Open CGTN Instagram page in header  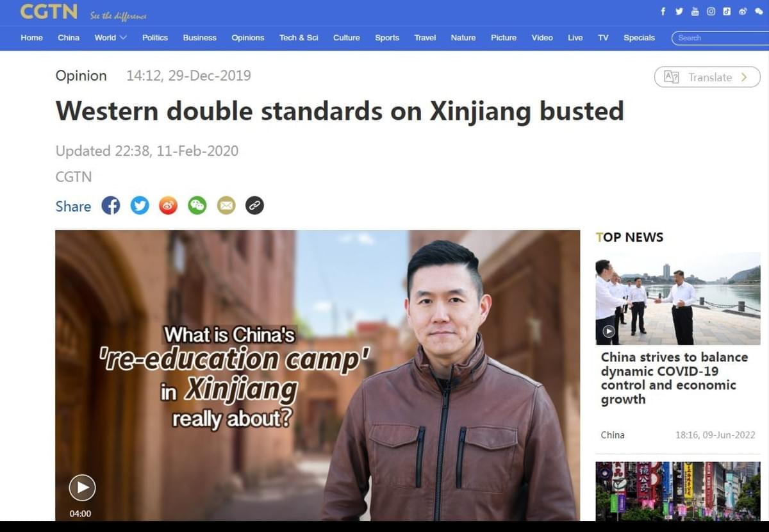click(711, 12)
